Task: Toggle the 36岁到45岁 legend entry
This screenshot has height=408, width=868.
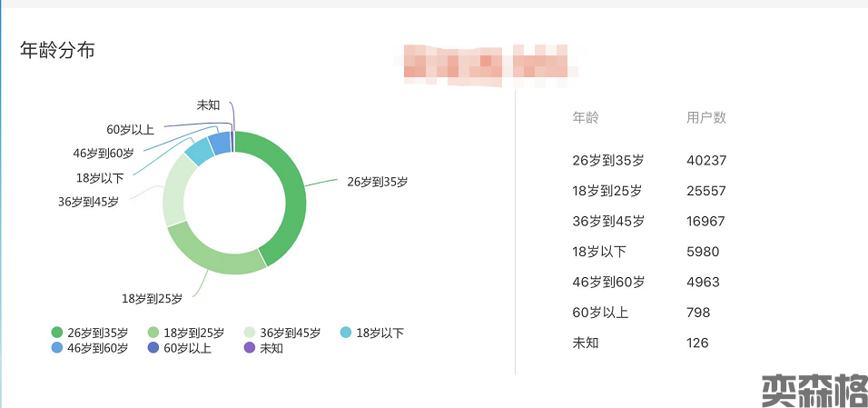Action: coord(281,333)
